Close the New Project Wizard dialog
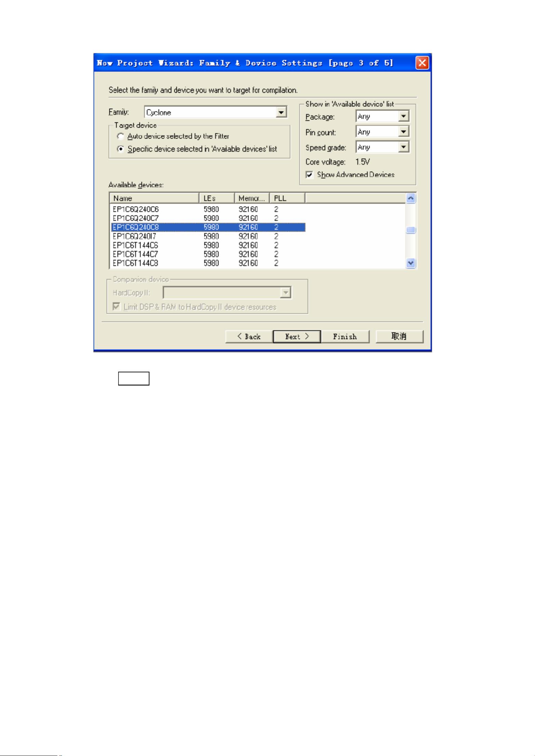535x756 pixels. point(422,63)
